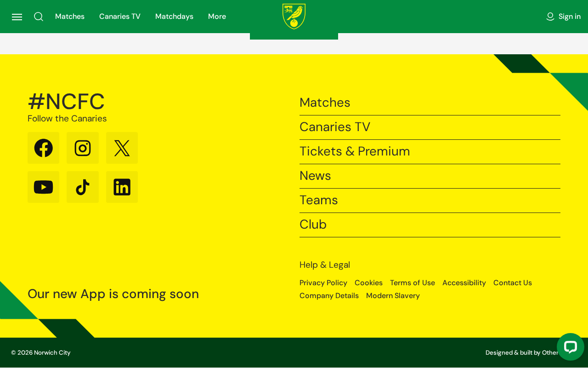The height and width of the screenshot is (368, 588).
Task: Open the YouTube social icon
Action: (44, 187)
